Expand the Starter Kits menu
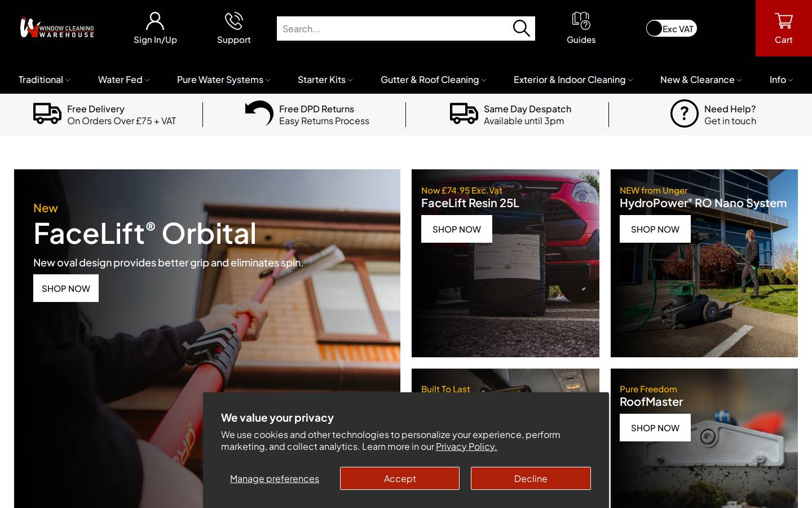812x508 pixels. click(x=325, y=80)
